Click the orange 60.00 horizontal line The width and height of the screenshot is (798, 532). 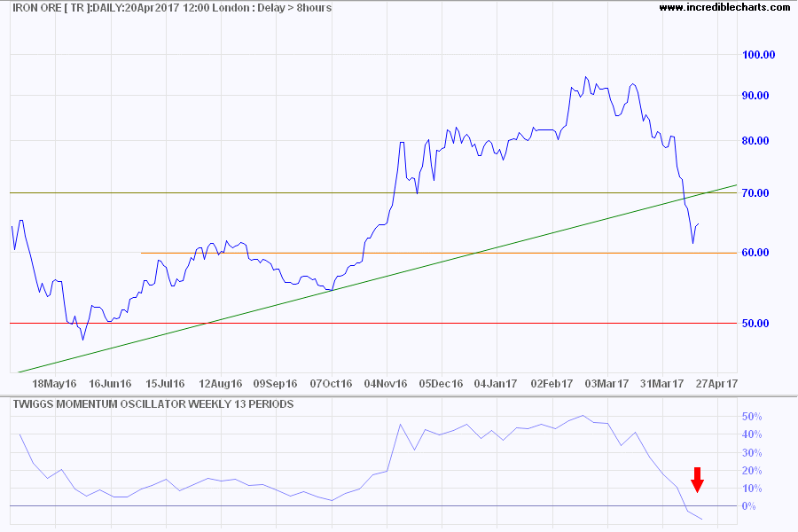(439, 253)
